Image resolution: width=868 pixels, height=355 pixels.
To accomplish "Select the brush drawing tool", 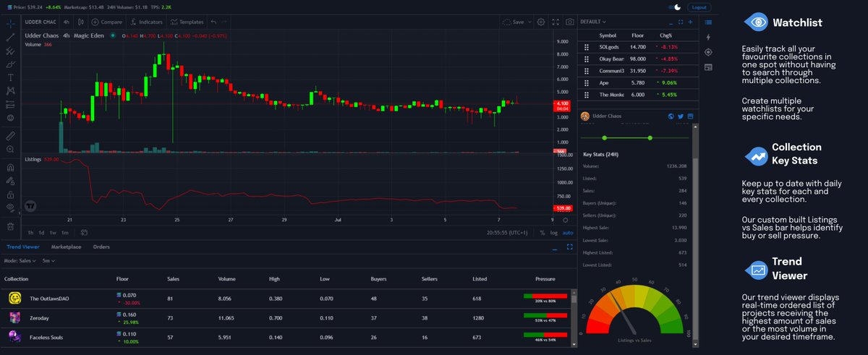I will click(10, 64).
